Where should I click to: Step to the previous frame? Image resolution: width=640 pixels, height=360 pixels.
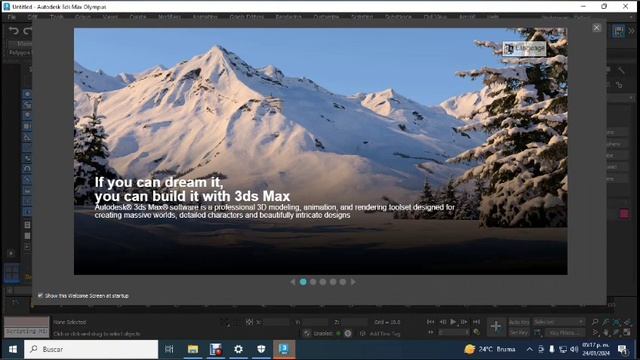point(443,322)
